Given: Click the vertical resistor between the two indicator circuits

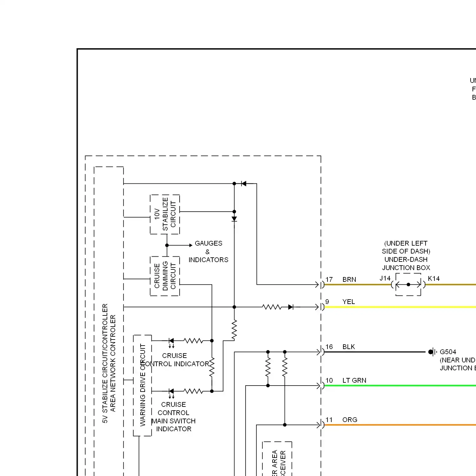Looking at the screenshot, I should coord(212,367).
